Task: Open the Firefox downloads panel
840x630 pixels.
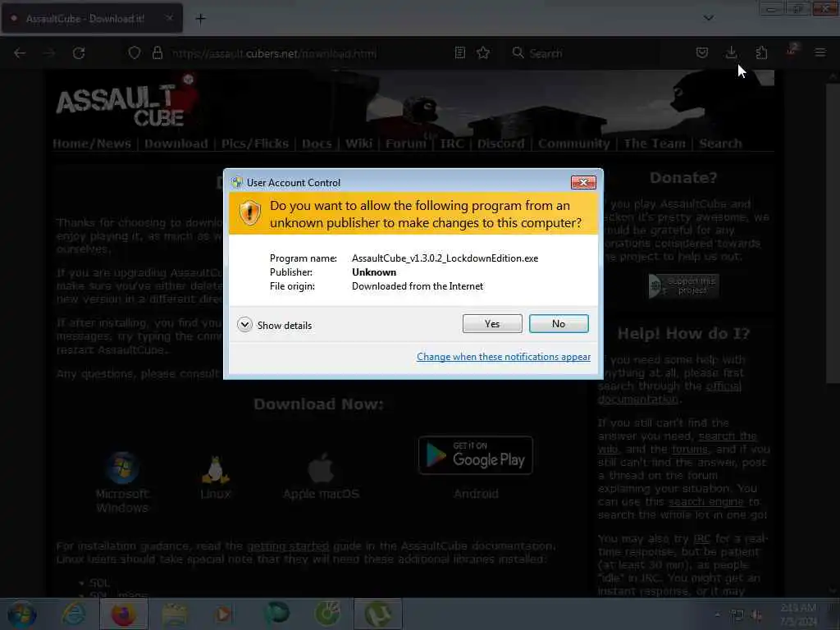Action: tap(731, 52)
